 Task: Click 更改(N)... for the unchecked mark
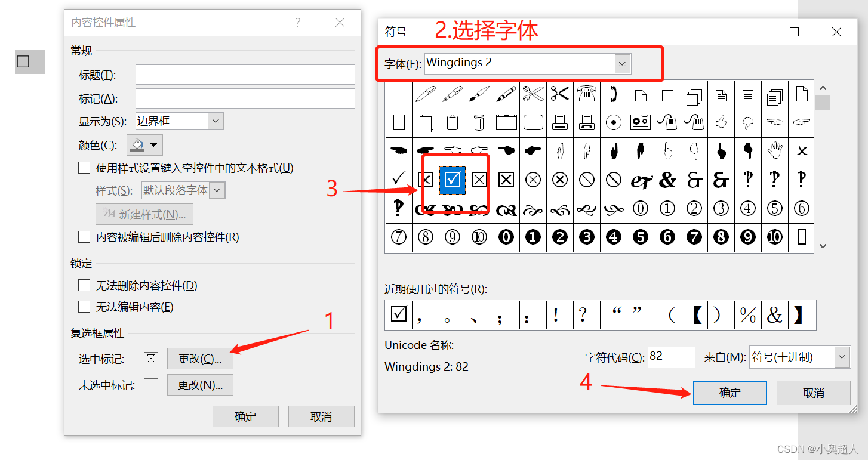pyautogui.click(x=200, y=385)
